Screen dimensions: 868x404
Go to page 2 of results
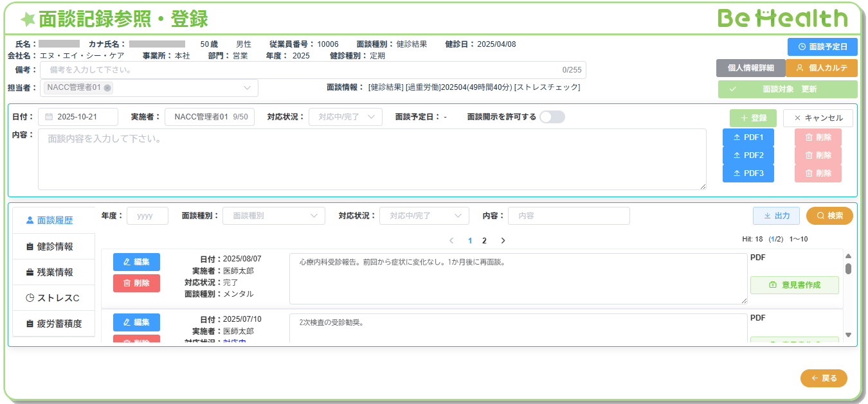[x=484, y=241]
